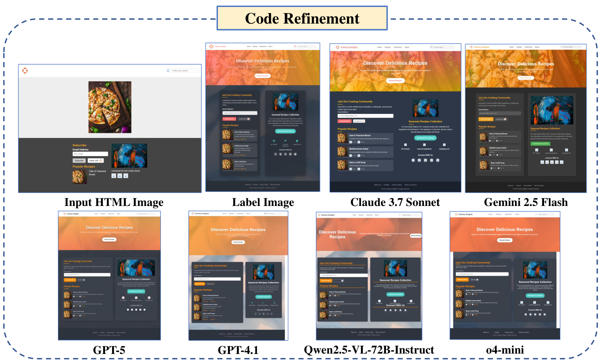Click the Shopping Lists icon in the Claude 3.7 Sonnet page
Viewport: 602px width, 364px height.
pyautogui.click(x=444, y=145)
